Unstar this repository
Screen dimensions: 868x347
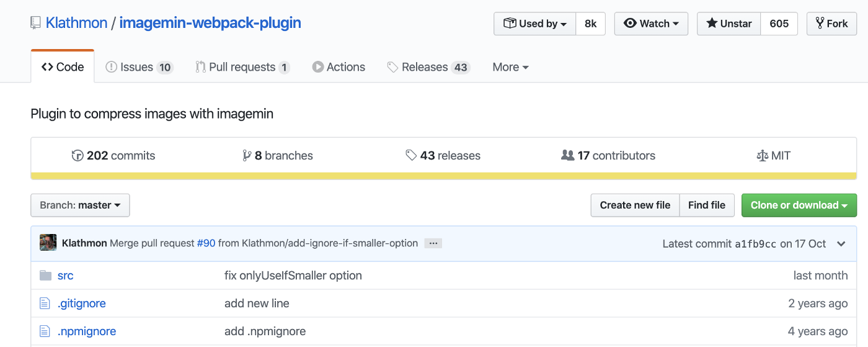click(x=729, y=24)
